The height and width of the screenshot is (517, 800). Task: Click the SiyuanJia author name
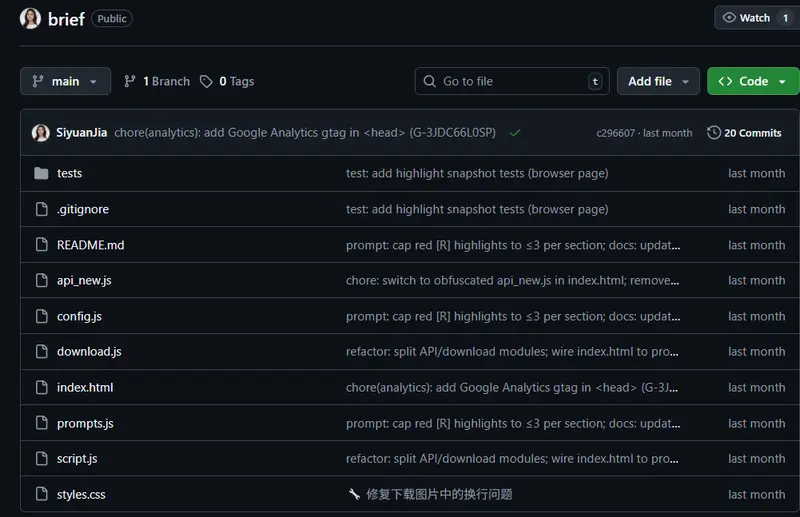(x=82, y=133)
